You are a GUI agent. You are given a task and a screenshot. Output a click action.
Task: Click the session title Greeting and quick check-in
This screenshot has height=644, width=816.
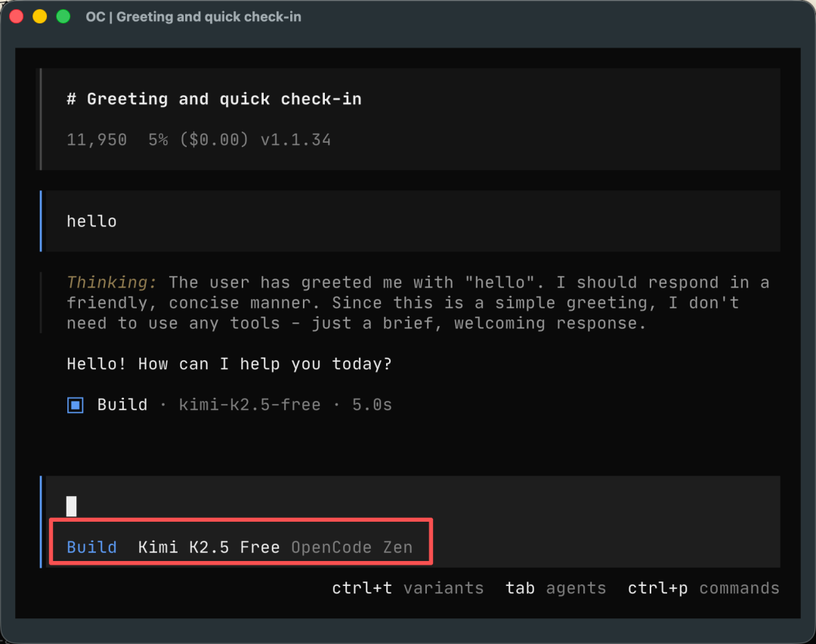click(214, 99)
